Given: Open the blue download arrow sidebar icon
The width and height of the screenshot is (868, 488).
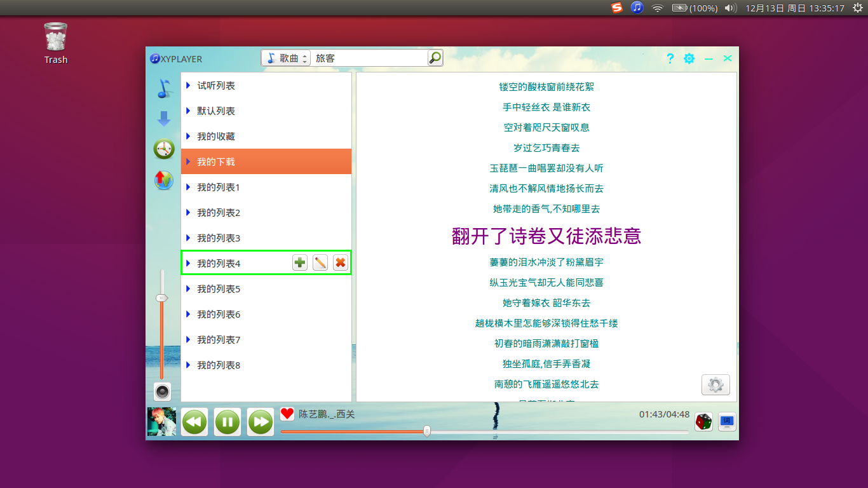Looking at the screenshot, I should 164,119.
